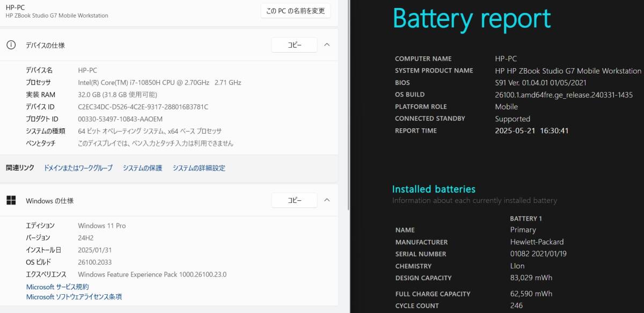Image resolution: width=644 pixels, height=313 pixels.
Task: Select the install date 2025/01/31
Action: 95,250
